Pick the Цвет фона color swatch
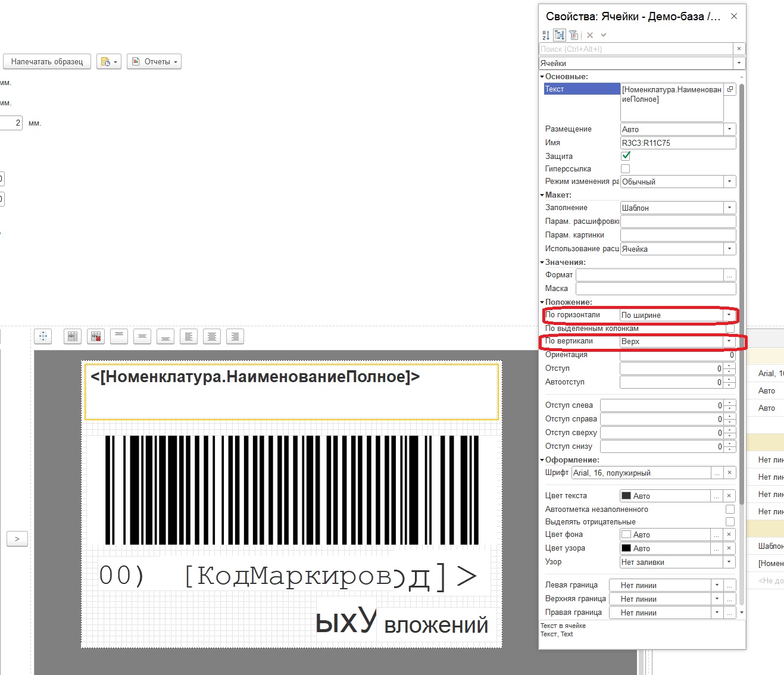The image size is (784, 675). click(626, 535)
